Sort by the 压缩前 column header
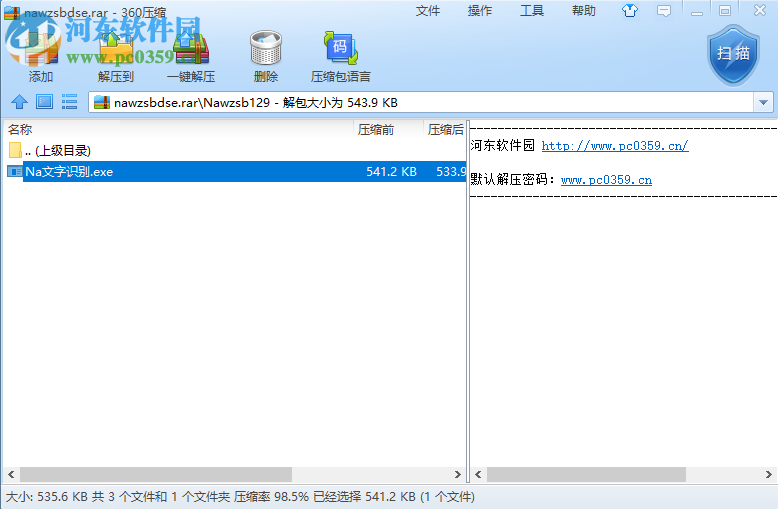Screen dimensions: 778x509 click(376, 130)
